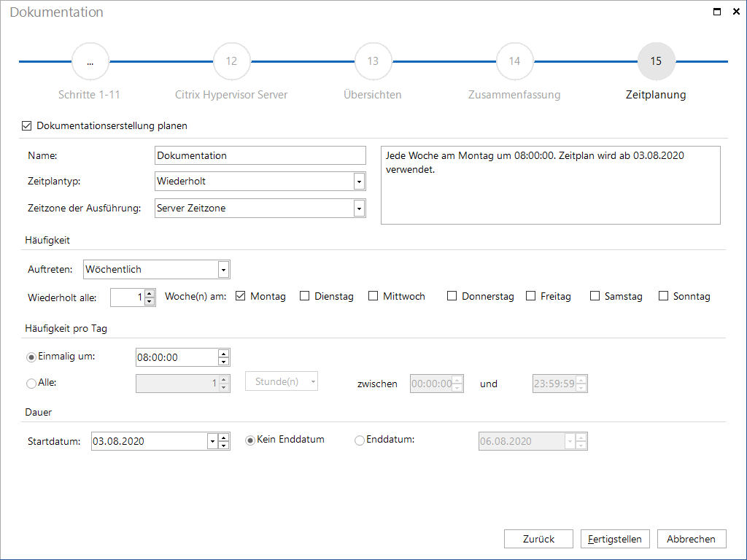Maximize the Dokumentation window
Image resolution: width=747 pixels, height=560 pixels.
717,12
